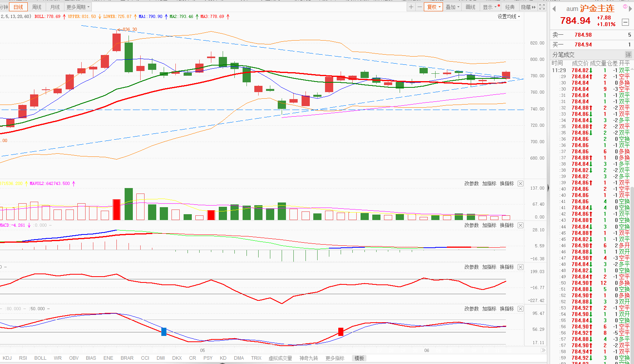The height and width of the screenshot is (364, 634).
Task: Activate the 画线 drawing tool
Action: [x=471, y=7]
